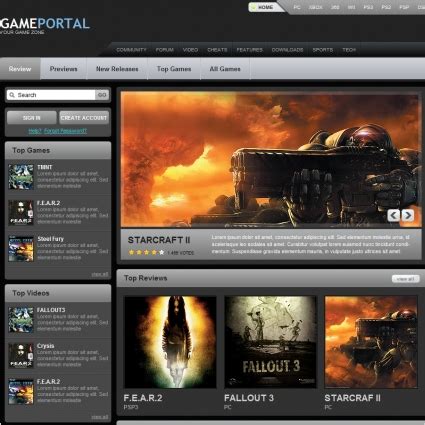The height and width of the screenshot is (425, 425).
Task: Click the GO search button
Action: coord(102,95)
